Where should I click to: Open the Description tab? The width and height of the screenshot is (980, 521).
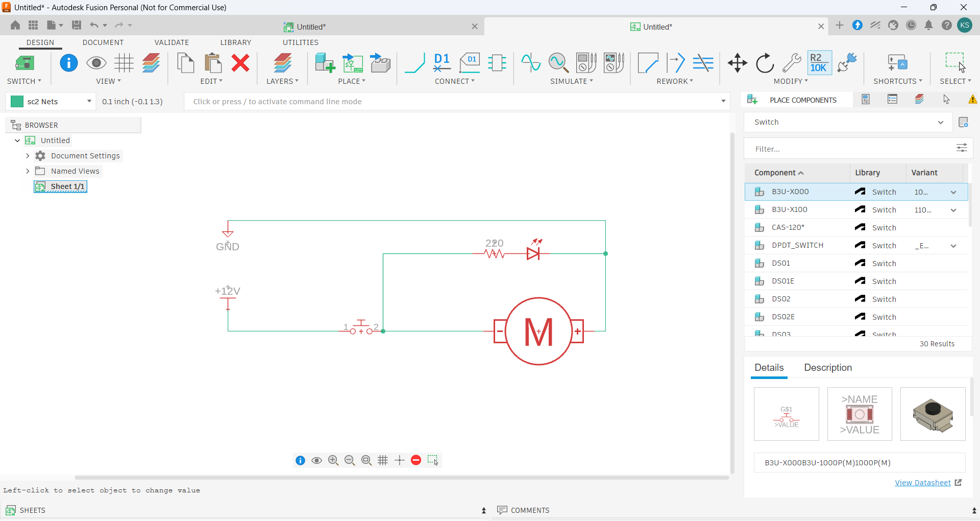(x=828, y=368)
